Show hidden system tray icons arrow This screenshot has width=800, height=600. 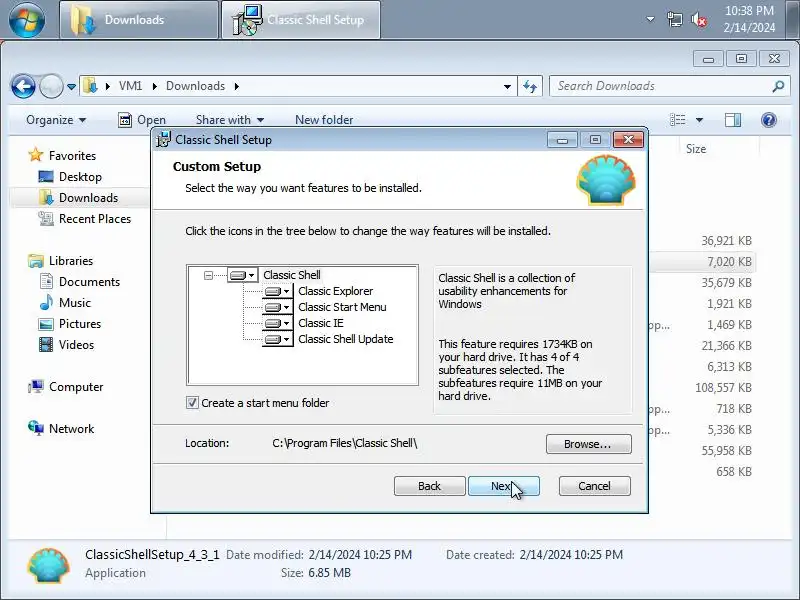coord(651,19)
